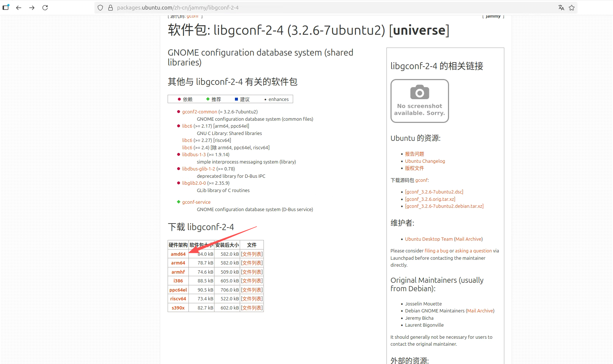
Task: Open the amd64 architecture download page
Action: (x=178, y=254)
